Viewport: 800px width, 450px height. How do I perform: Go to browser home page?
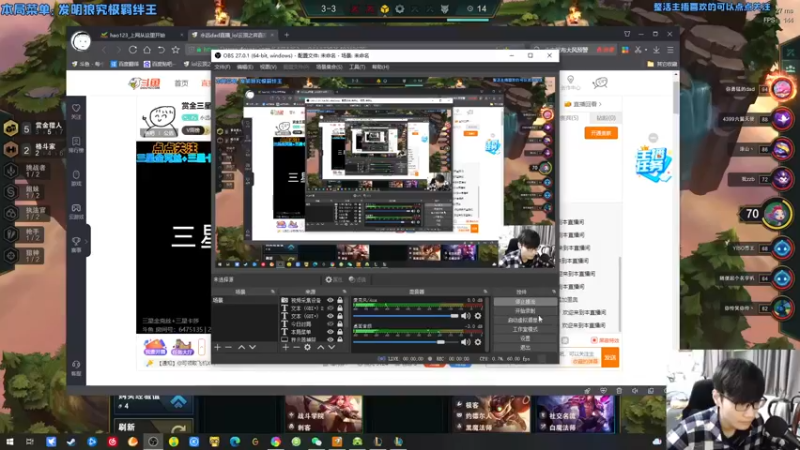[x=147, y=50]
